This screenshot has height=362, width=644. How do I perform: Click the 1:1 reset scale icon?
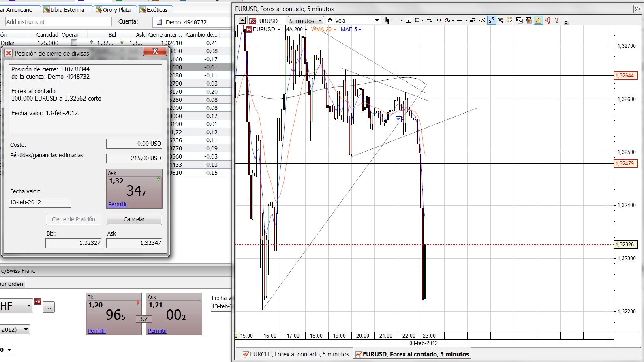pyautogui.click(x=439, y=20)
